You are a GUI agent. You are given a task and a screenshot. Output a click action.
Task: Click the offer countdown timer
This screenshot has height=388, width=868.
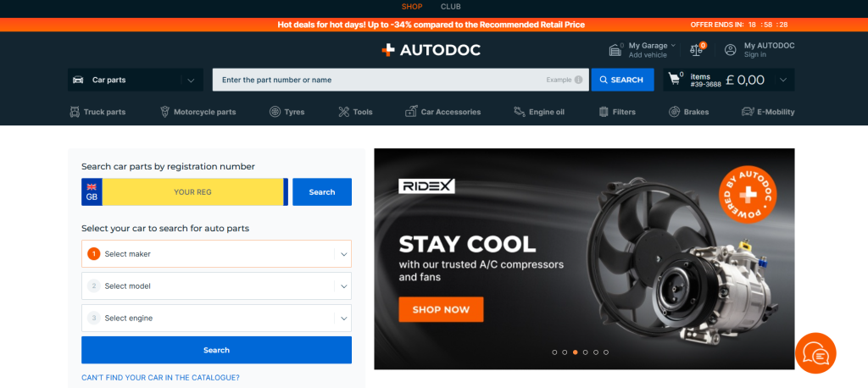pos(768,25)
